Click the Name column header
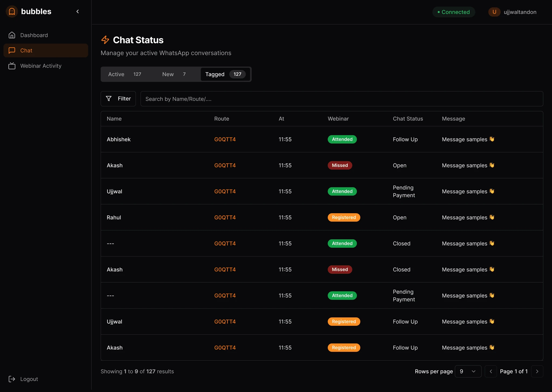Viewport: 552px width, 392px height. click(x=114, y=119)
